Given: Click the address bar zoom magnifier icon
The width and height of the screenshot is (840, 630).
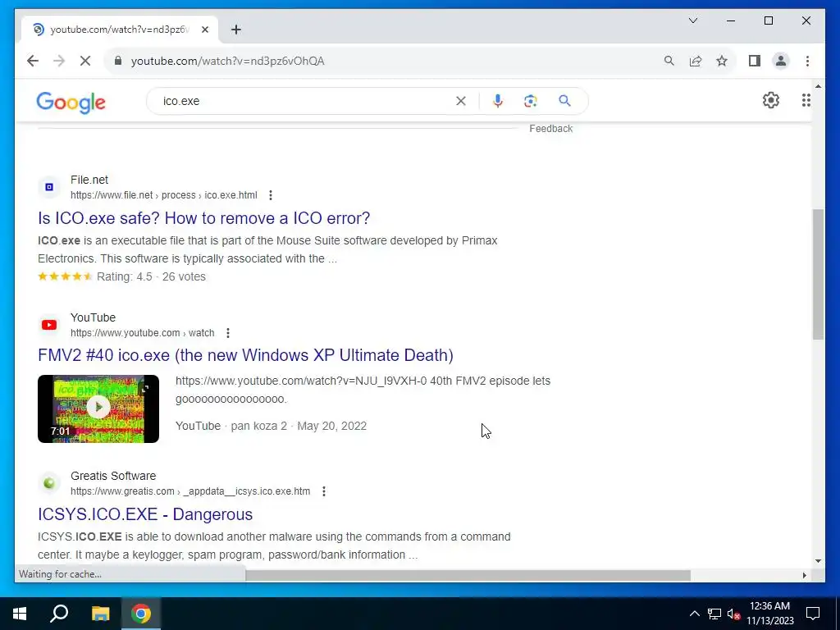Looking at the screenshot, I should (669, 61).
